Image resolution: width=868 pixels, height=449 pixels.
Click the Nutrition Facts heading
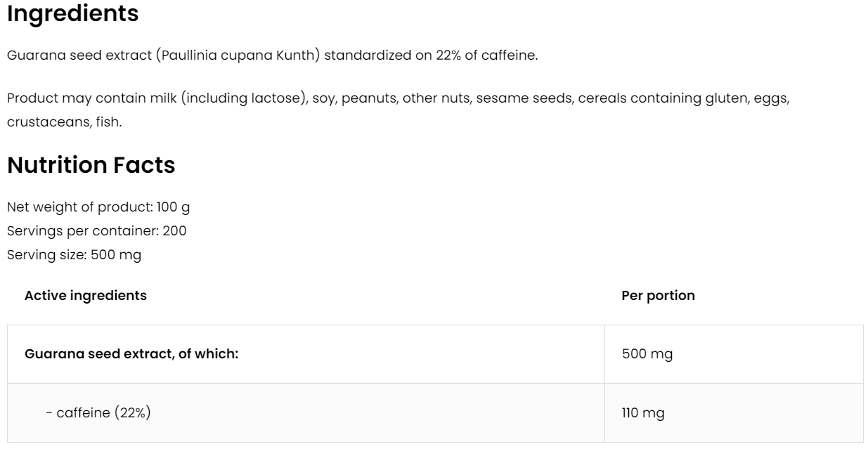click(x=91, y=166)
